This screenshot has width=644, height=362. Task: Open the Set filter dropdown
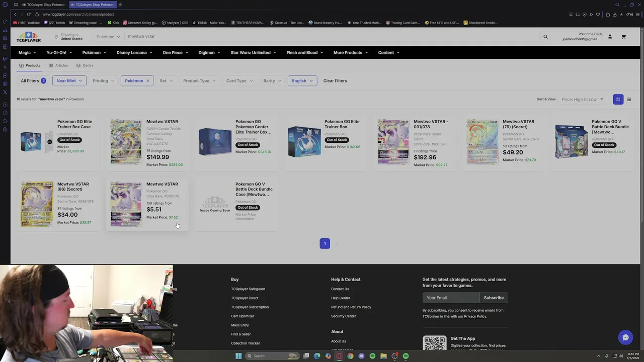[x=166, y=81]
